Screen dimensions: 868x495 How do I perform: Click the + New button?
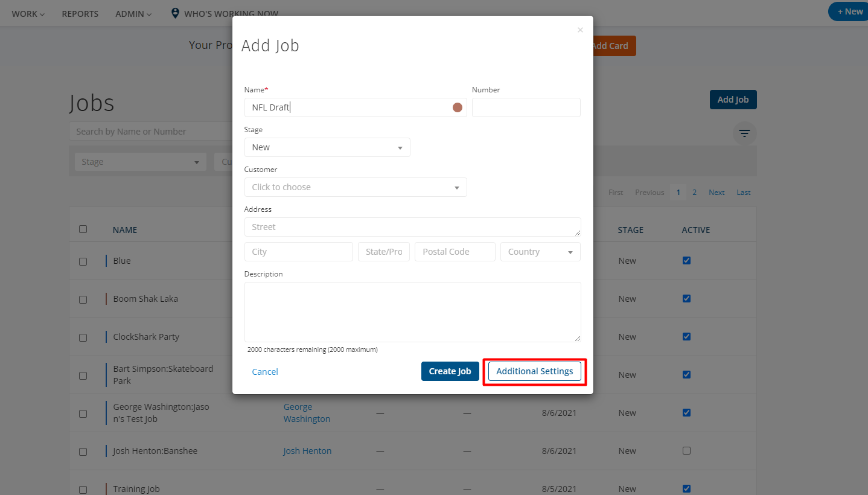click(x=849, y=11)
